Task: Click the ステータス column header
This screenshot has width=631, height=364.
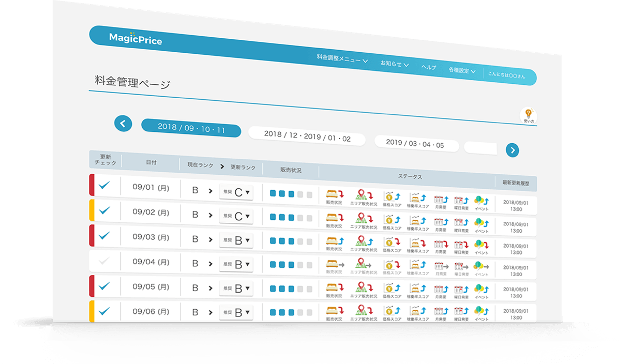Action: (410, 176)
